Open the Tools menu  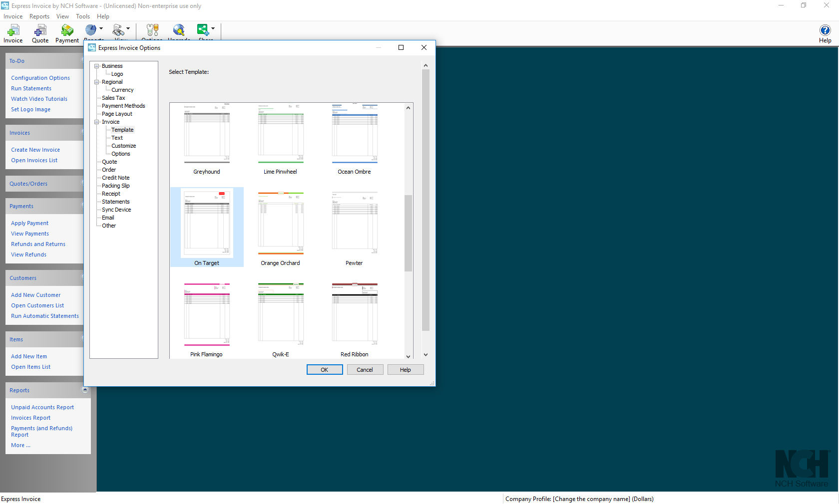coord(83,16)
